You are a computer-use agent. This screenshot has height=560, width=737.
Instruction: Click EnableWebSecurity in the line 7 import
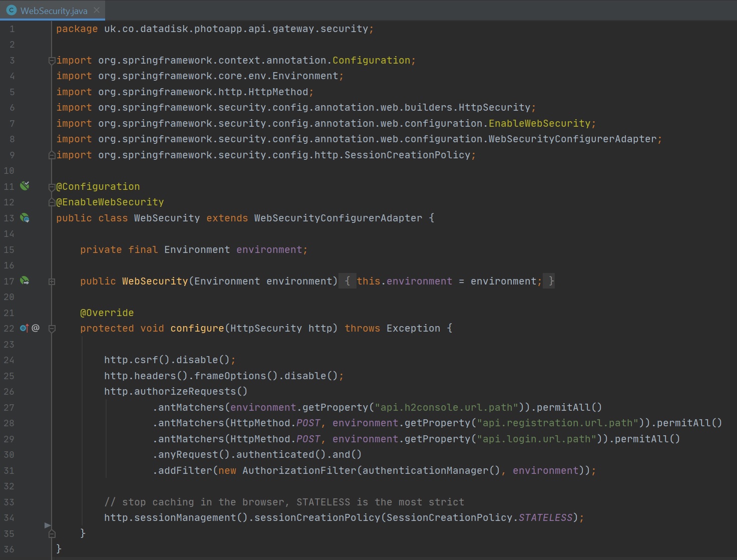(540, 124)
